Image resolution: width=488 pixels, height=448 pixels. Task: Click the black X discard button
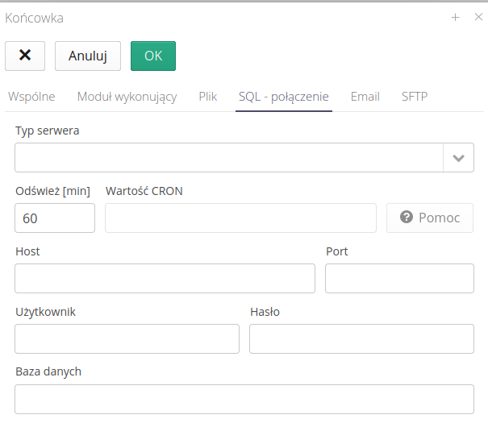click(x=25, y=56)
